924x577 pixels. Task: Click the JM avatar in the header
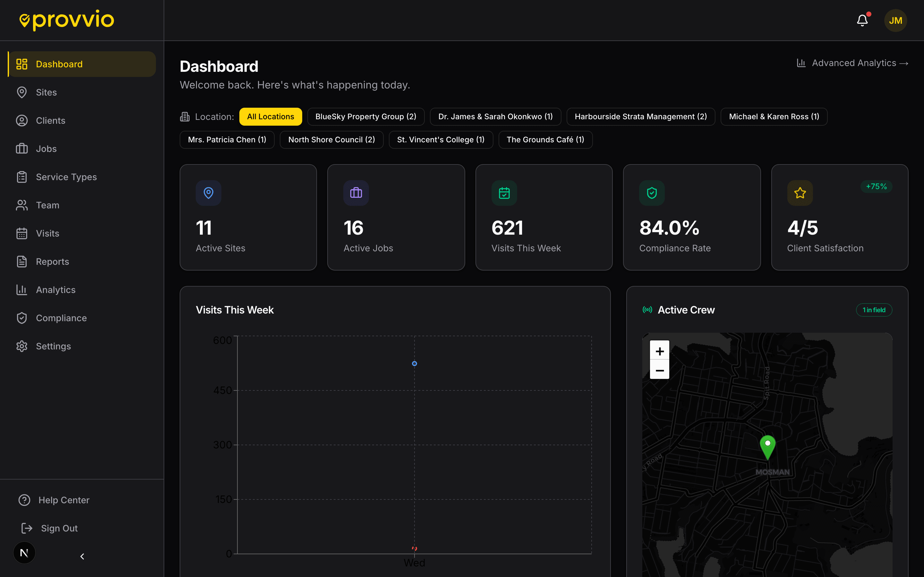pyautogui.click(x=895, y=20)
